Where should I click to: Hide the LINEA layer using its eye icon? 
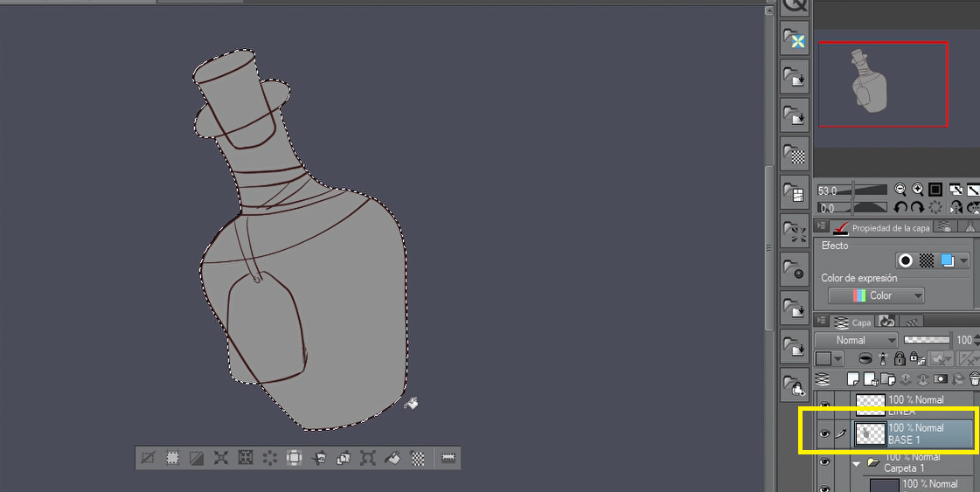(824, 403)
